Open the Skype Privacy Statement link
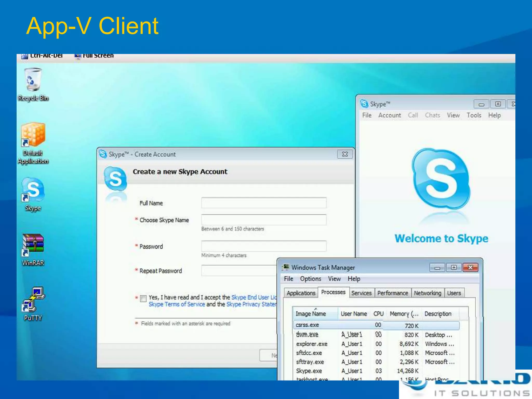 [x=251, y=304]
